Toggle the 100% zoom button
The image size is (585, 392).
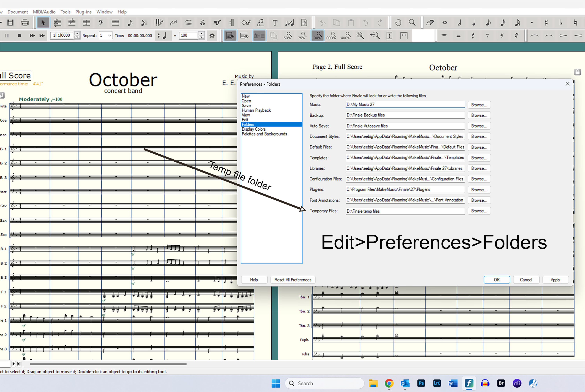pos(317,36)
